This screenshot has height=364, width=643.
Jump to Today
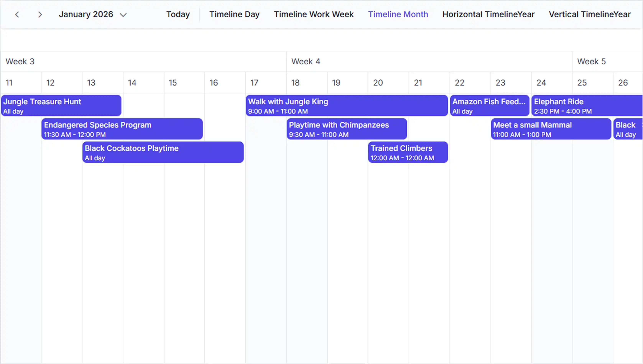click(178, 15)
